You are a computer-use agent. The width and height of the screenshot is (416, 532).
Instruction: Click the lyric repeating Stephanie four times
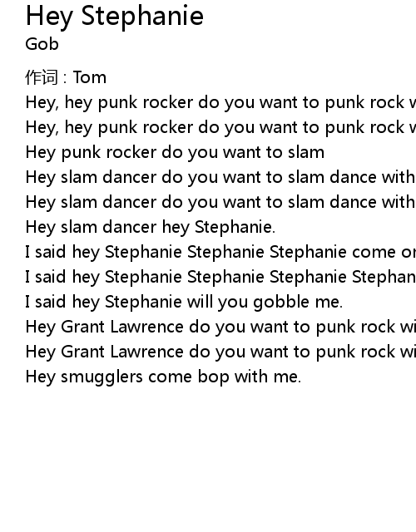[x=220, y=277]
